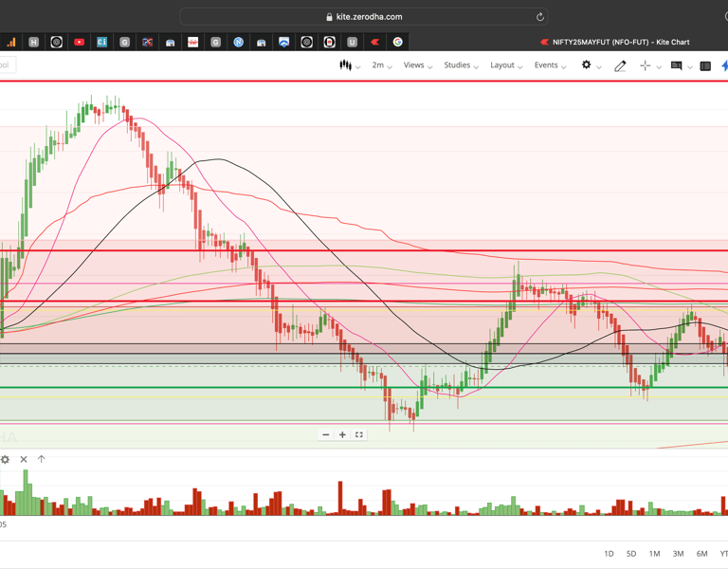Expand the chevron next to the gear

[599, 67]
